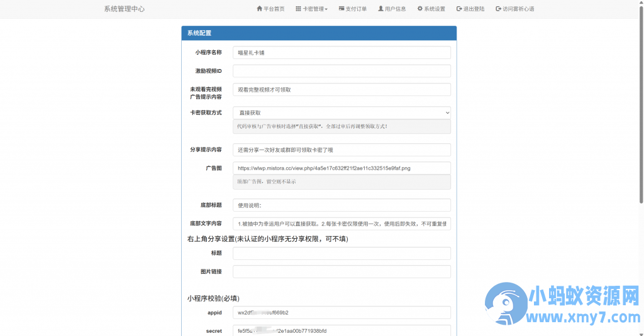Click the card icon beside 支付订单
The width and height of the screenshot is (644, 336).
click(341, 9)
